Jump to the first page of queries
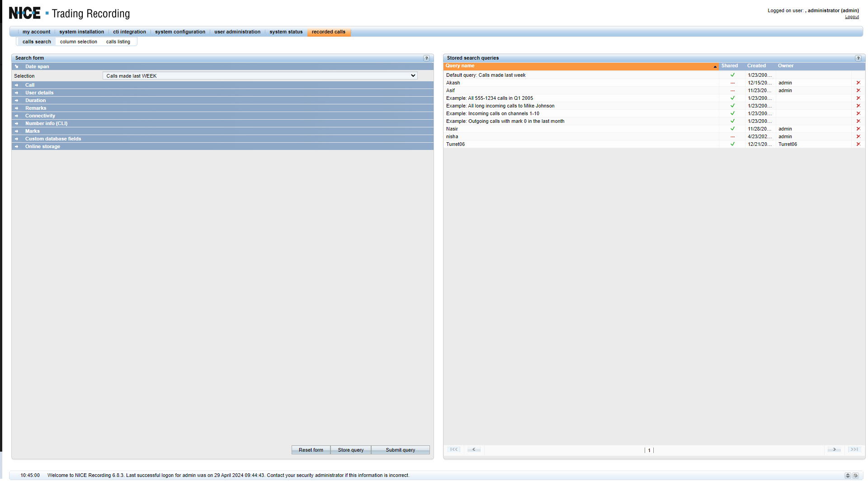The image size is (868, 481). (x=454, y=450)
